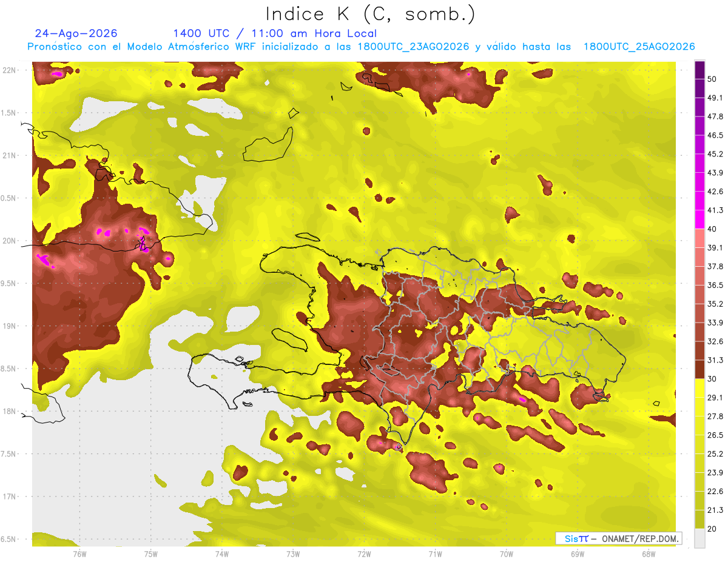The width and height of the screenshot is (728, 562).
Task: Click the '21.3' color scale label
Action: [715, 510]
